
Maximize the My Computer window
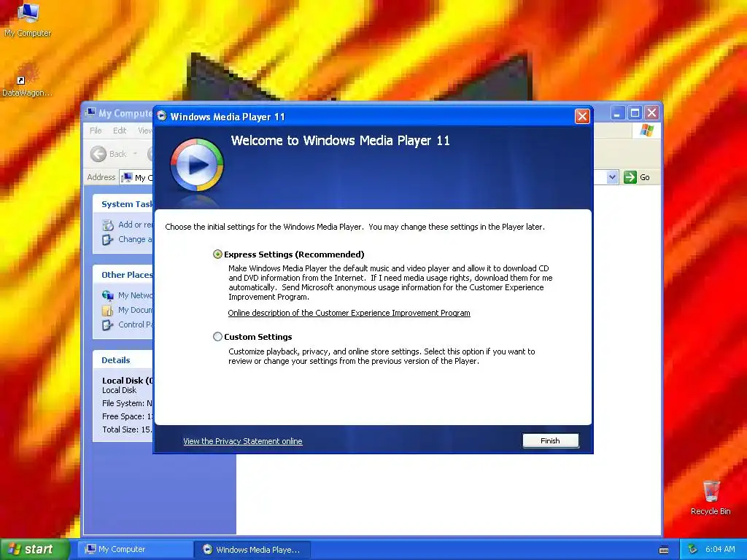click(x=635, y=113)
